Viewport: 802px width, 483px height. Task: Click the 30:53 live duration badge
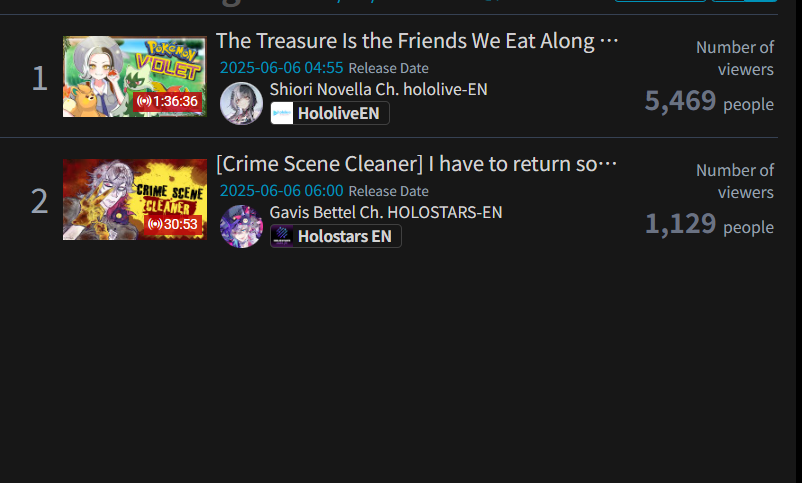click(x=173, y=224)
